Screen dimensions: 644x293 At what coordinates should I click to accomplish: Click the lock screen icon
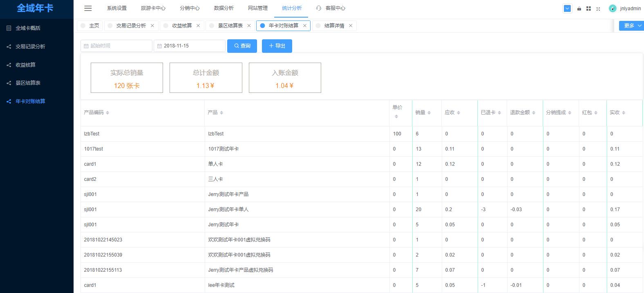pos(579,9)
